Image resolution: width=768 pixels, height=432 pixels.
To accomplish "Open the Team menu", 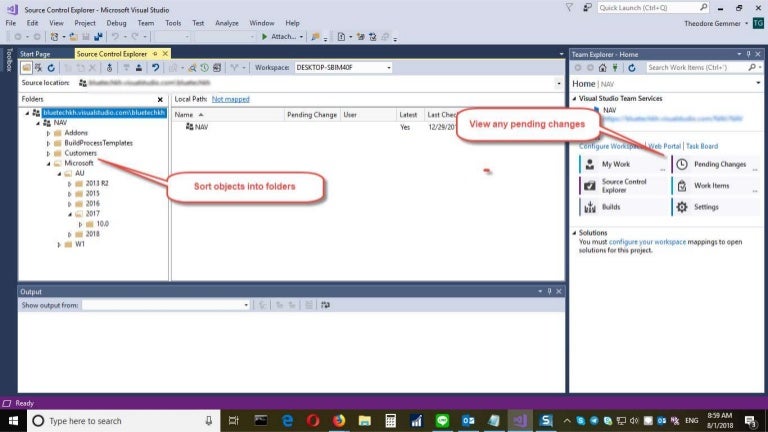I will pyautogui.click(x=146, y=22).
